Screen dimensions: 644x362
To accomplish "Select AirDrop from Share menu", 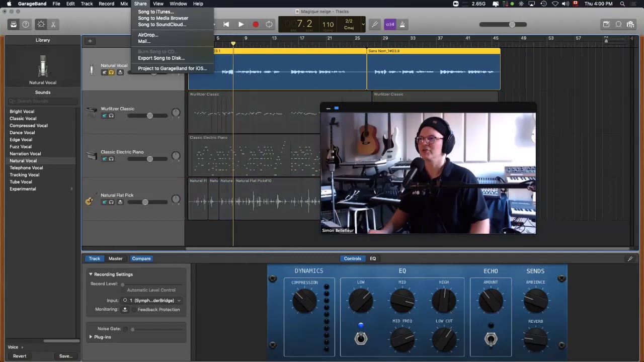I will pos(148,35).
